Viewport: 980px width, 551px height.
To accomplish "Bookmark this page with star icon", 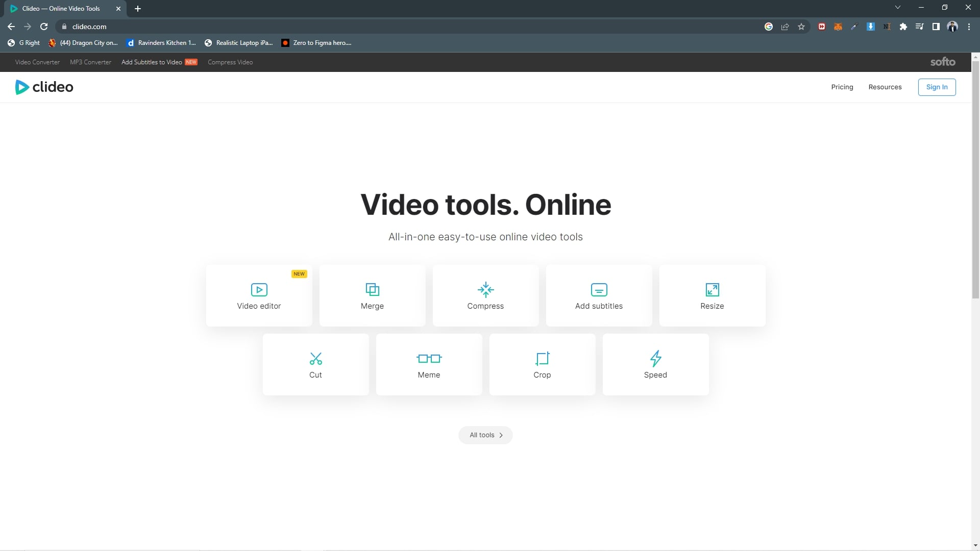I will (801, 27).
